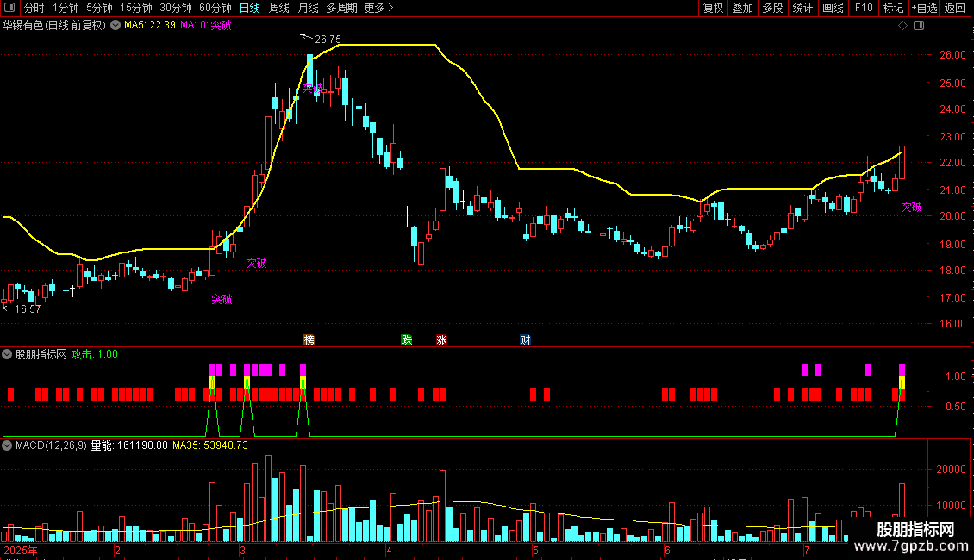Switch to 分时 intraday view
974x560 pixels.
coord(34,8)
